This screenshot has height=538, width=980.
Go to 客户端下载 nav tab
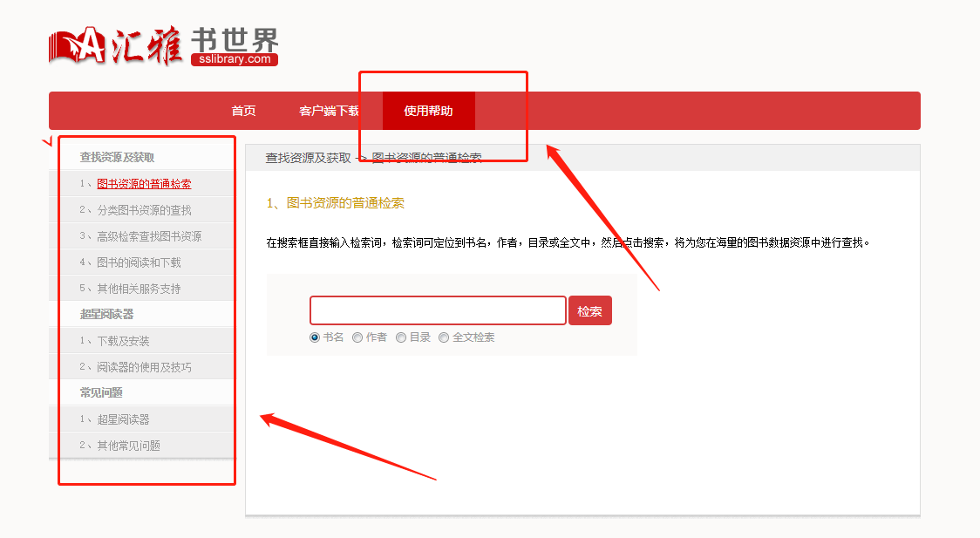click(329, 111)
